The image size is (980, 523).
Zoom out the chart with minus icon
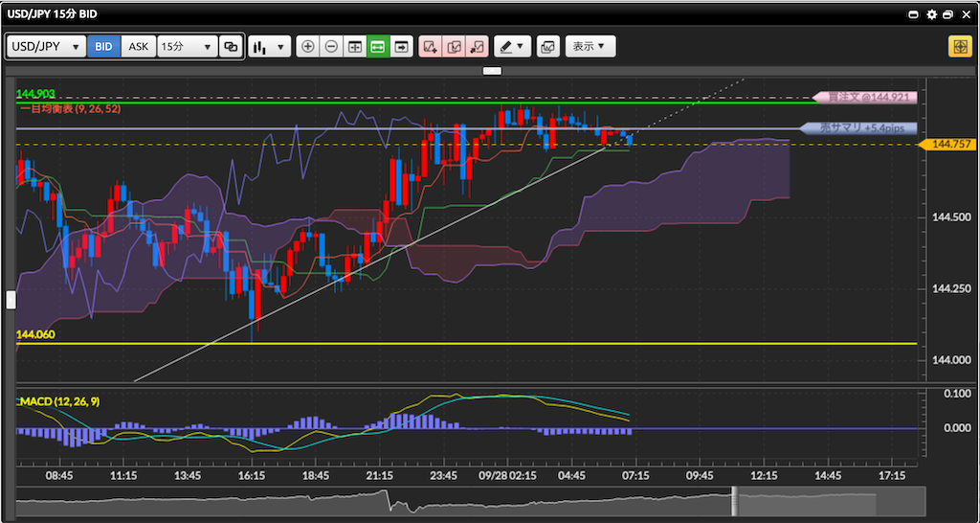pyautogui.click(x=332, y=47)
